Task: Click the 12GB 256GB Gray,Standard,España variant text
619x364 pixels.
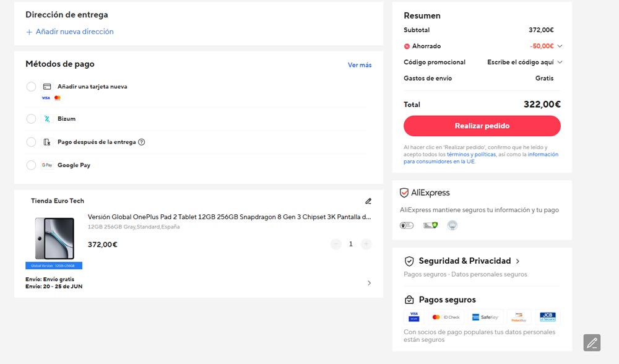Action: 134,227
